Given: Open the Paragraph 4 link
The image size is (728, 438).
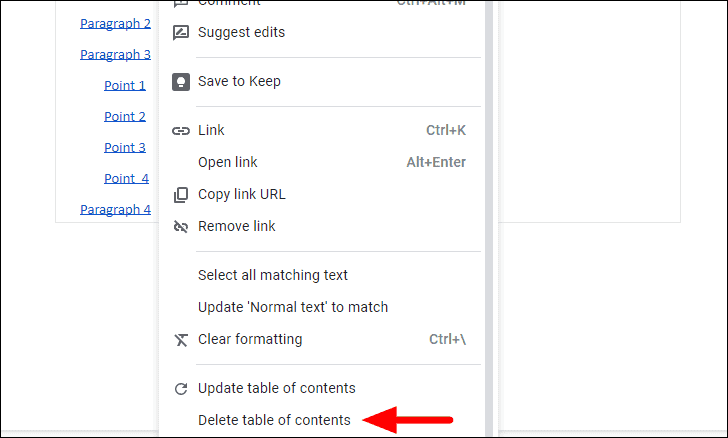Looking at the screenshot, I should [115, 209].
